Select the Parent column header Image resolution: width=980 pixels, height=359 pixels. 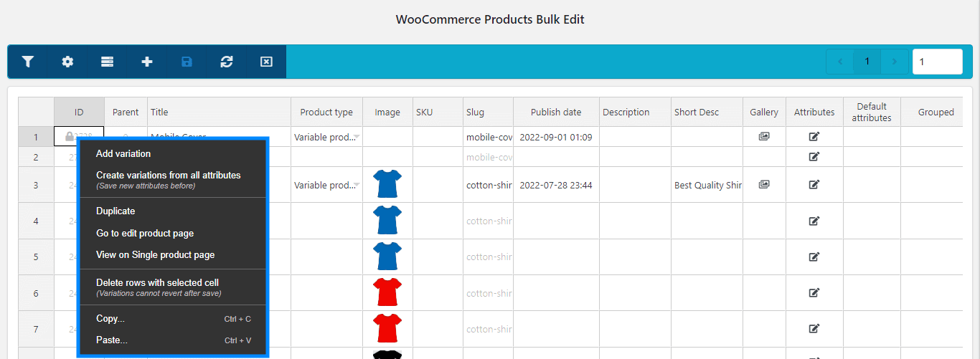tap(126, 112)
